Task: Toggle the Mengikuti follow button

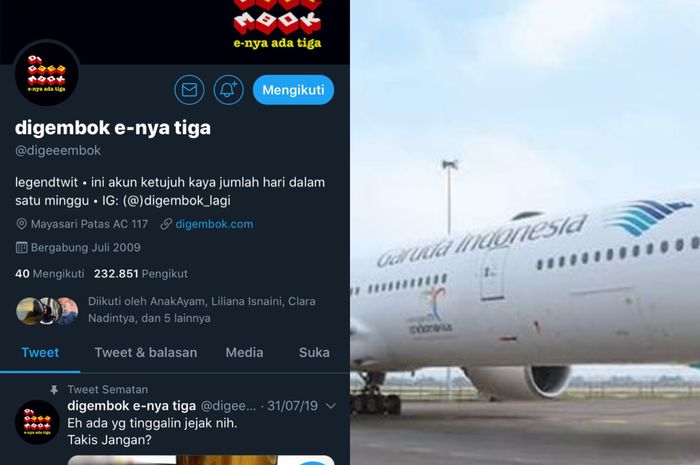Action: point(293,90)
